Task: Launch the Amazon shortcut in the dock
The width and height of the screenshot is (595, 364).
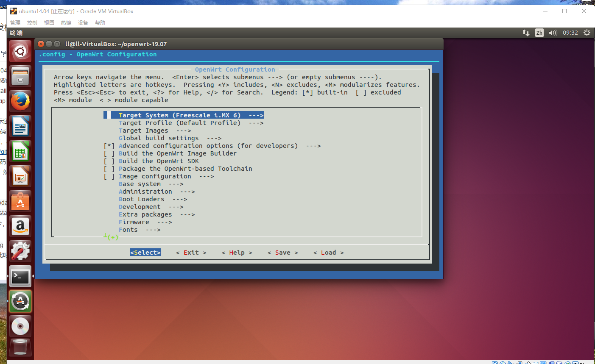Action: (x=20, y=226)
